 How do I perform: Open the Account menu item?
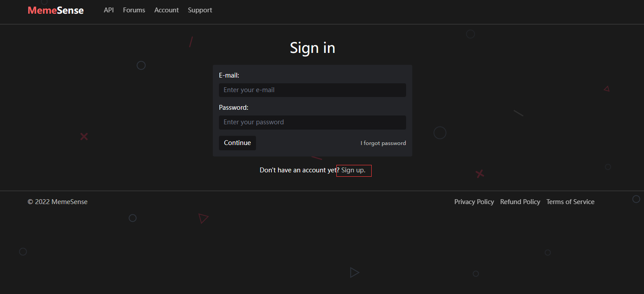(166, 10)
